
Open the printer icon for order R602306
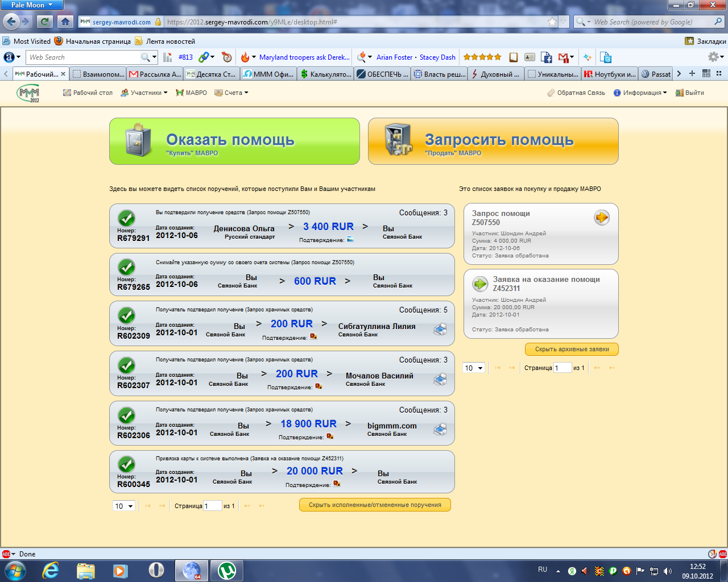(440, 429)
